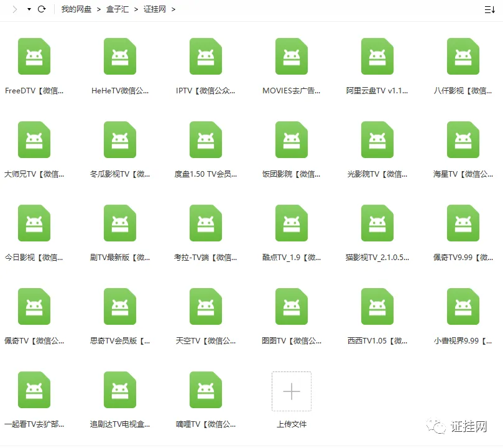Click the file name 西西TV1.05【微...
503x448 pixels.
377,341
